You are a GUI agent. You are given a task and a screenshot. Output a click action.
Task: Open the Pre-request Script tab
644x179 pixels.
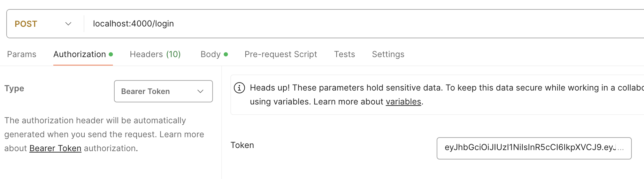281,54
